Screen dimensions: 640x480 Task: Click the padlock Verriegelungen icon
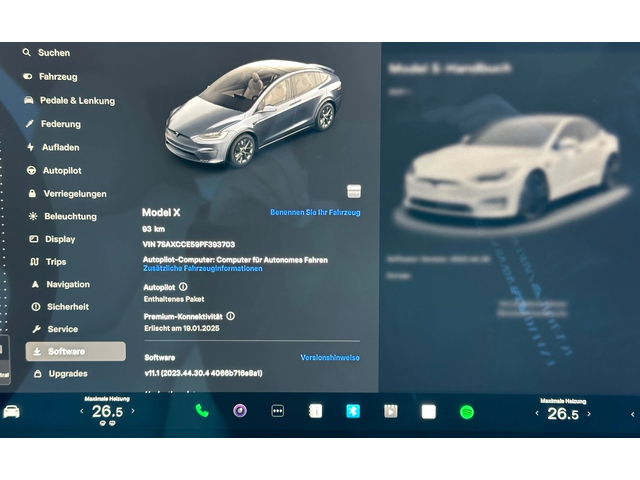(x=32, y=193)
